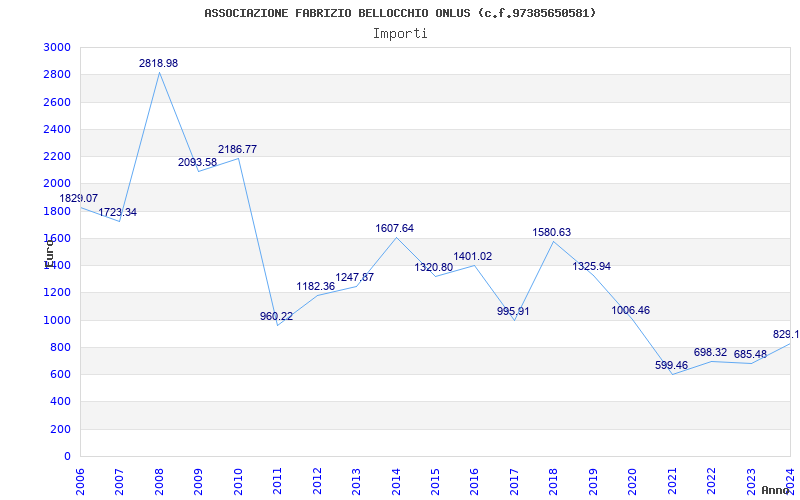
Task: Click the 2008 x-axis year label
Action: [x=159, y=480]
